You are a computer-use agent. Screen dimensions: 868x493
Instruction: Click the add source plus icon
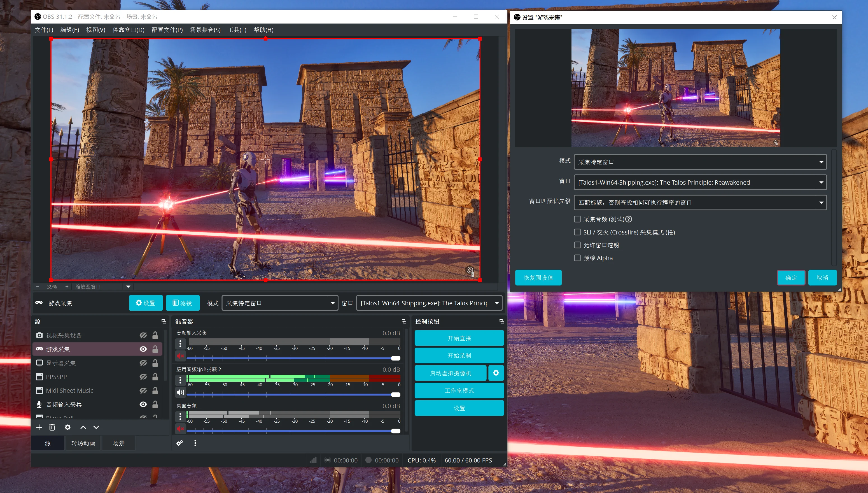39,427
